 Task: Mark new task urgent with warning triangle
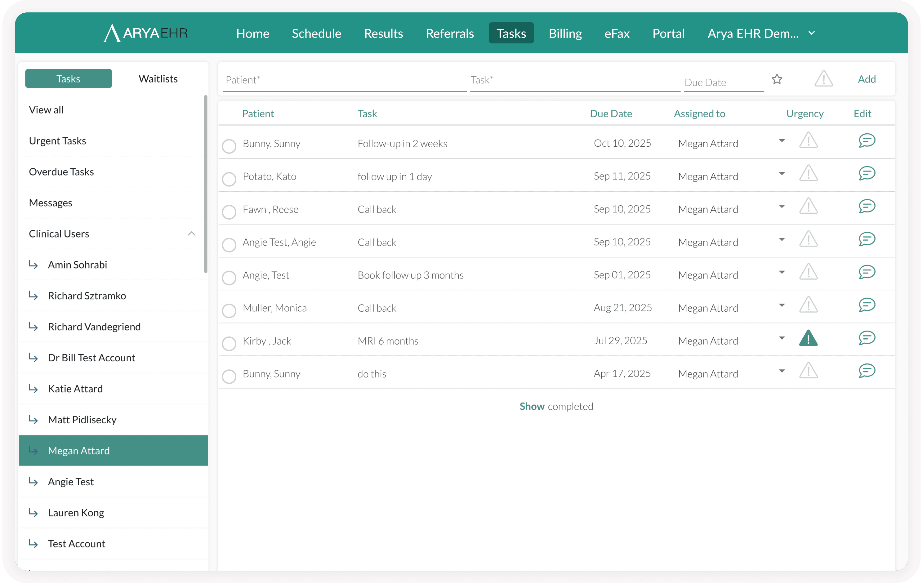tap(823, 79)
